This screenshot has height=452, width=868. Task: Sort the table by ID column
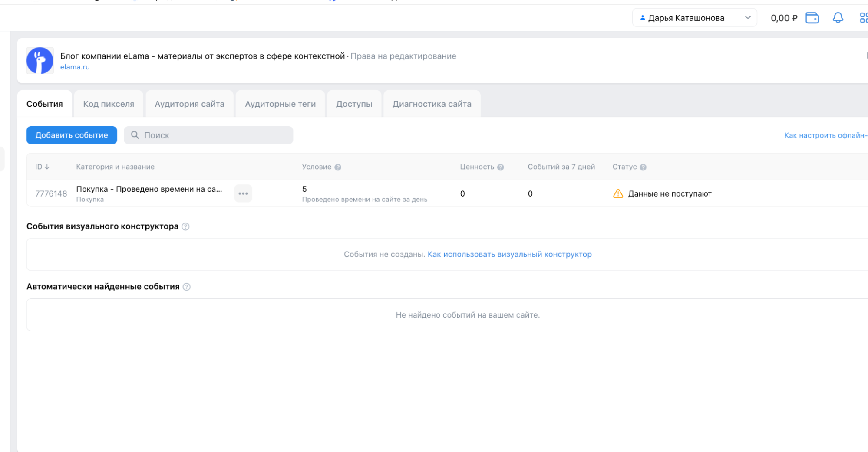coord(42,167)
